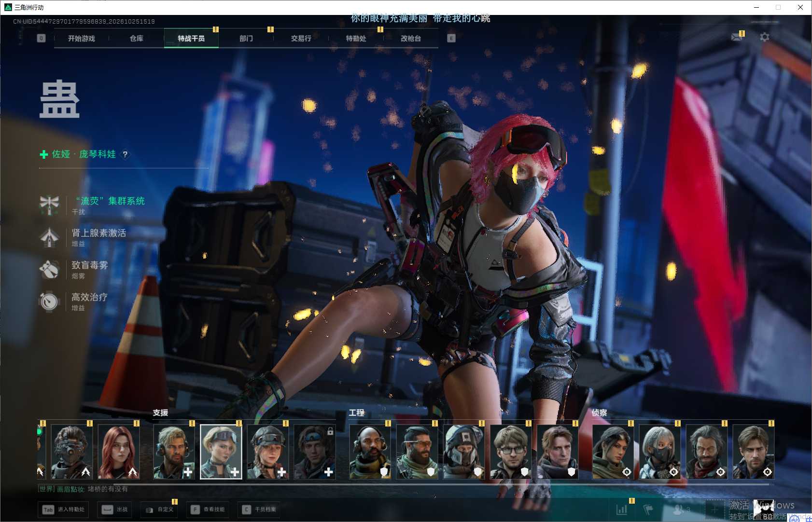Click the Q key prev-tab icon
This screenshot has width=812, height=522.
coord(42,38)
